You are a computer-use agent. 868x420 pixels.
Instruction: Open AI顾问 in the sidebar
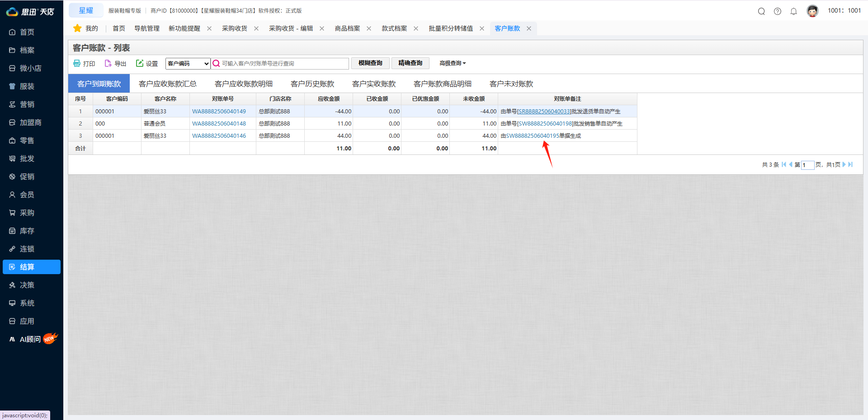tap(30, 339)
